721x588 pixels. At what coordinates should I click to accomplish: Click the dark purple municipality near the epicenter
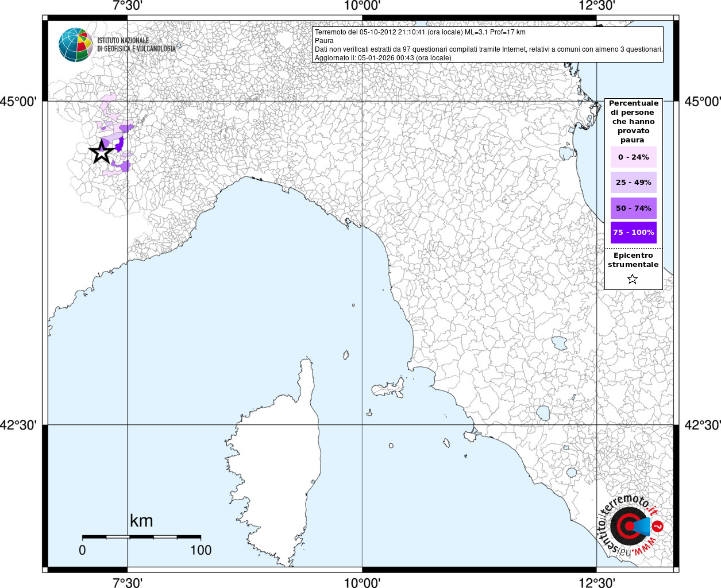[120, 143]
